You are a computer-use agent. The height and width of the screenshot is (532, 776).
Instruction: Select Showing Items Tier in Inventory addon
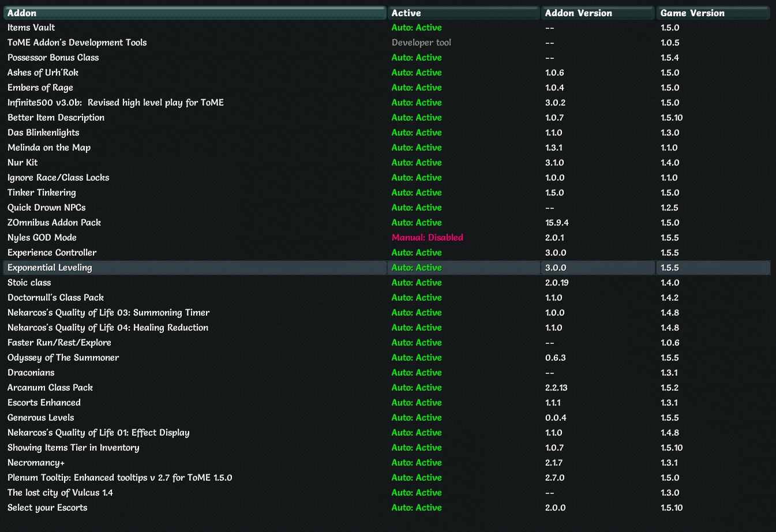pos(73,448)
